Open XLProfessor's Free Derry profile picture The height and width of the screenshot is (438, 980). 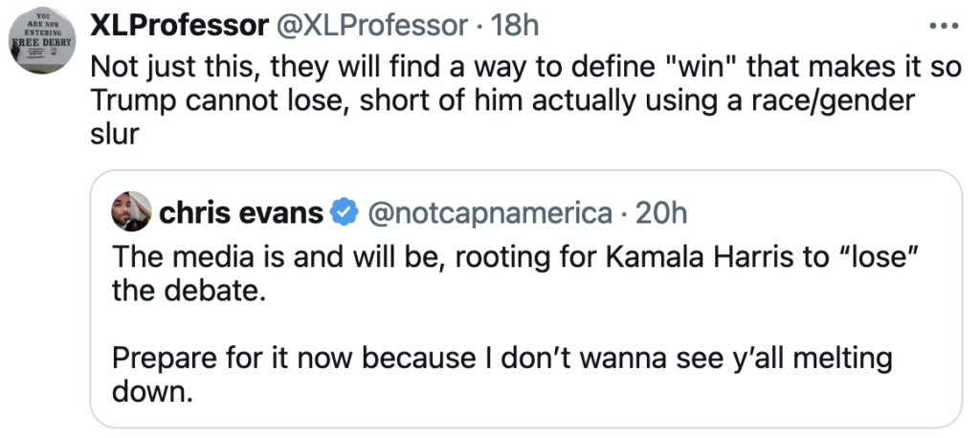point(46,45)
